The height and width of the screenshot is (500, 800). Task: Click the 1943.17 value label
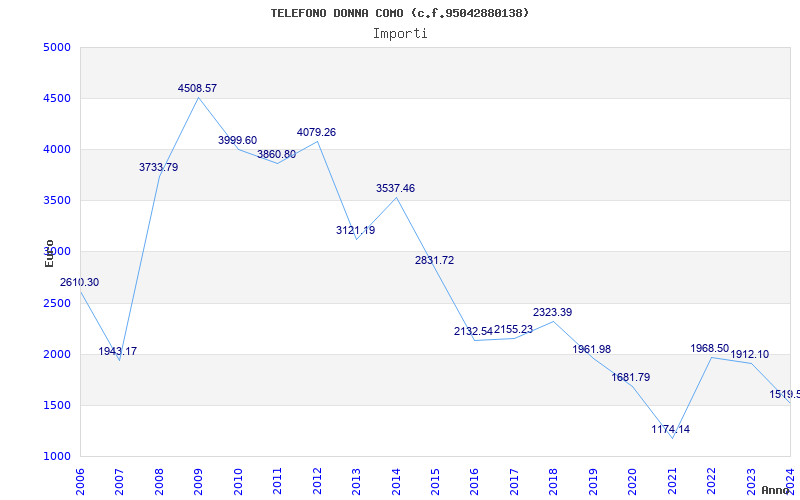118,352
